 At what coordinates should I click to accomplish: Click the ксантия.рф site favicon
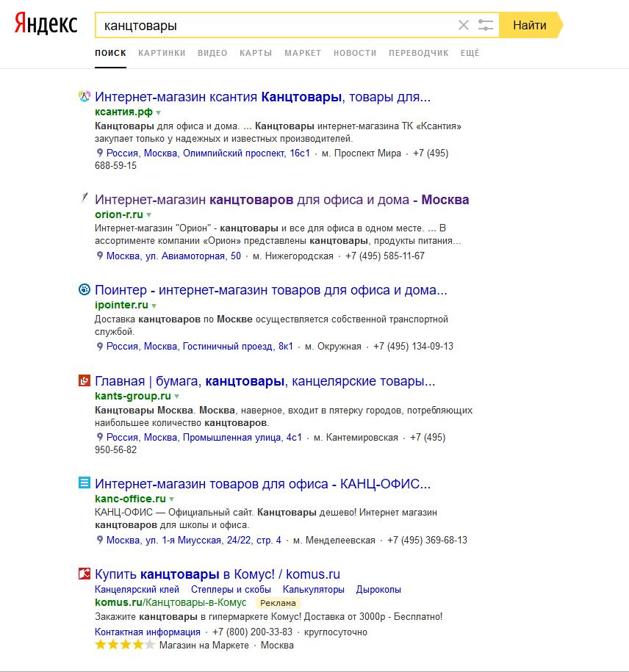[x=85, y=96]
